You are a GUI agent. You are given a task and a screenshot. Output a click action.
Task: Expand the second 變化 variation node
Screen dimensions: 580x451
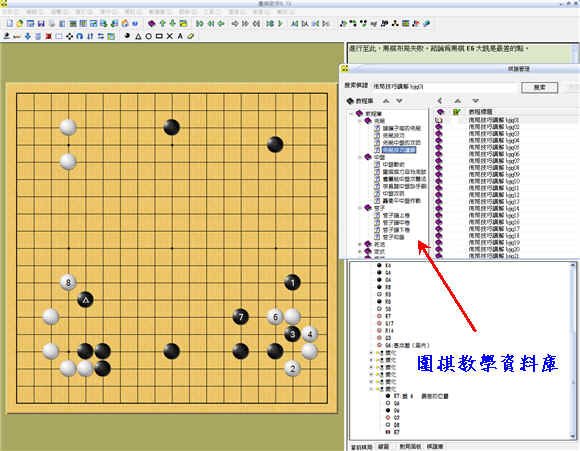point(371,360)
